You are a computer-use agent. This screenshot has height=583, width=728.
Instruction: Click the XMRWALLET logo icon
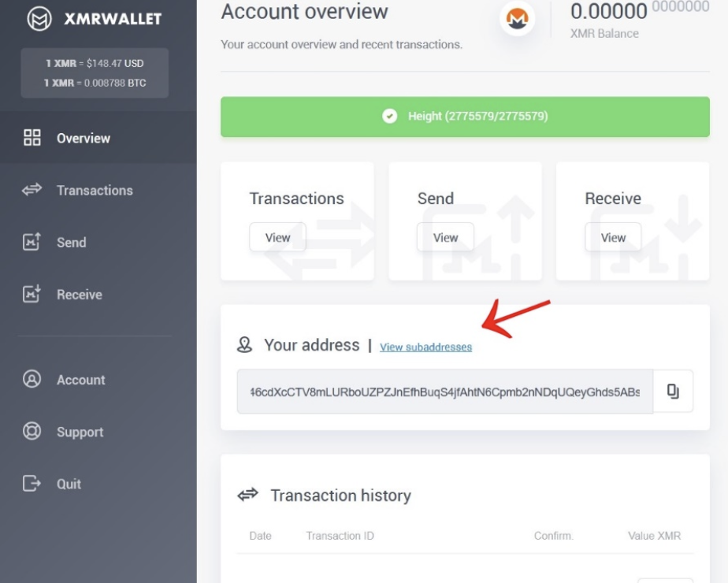click(x=30, y=17)
